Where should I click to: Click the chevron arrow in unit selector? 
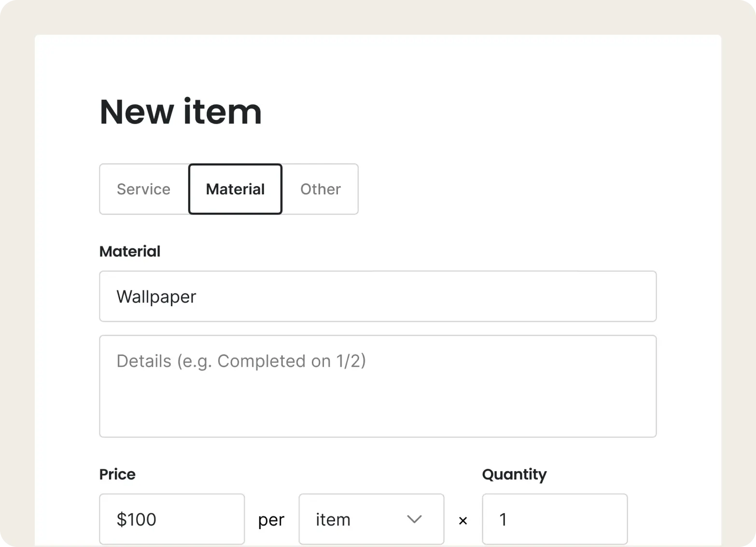[414, 519]
